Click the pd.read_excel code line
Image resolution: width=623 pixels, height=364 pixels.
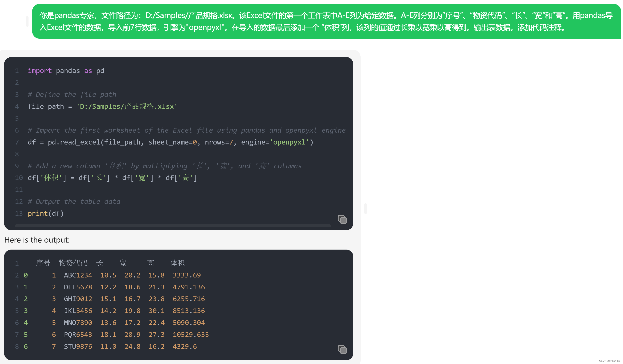pos(171,142)
